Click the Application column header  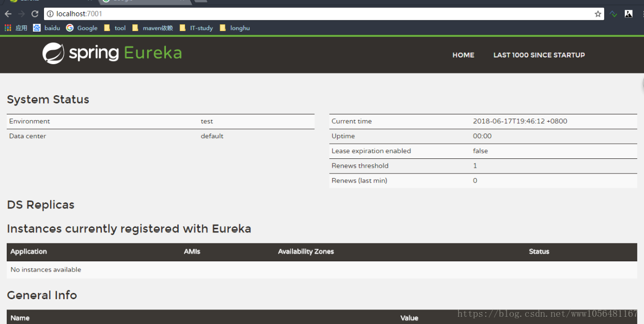pos(28,252)
